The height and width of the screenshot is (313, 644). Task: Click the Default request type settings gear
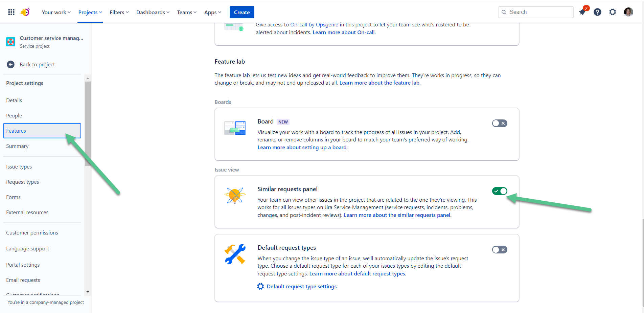click(x=260, y=287)
